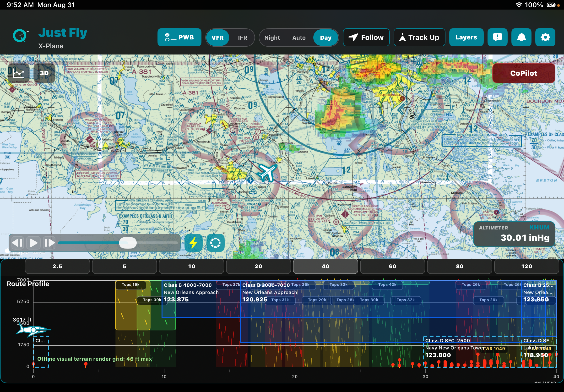Tap Class B 4000-7000 airspace label
This screenshot has height=392, width=564.
coord(188,285)
